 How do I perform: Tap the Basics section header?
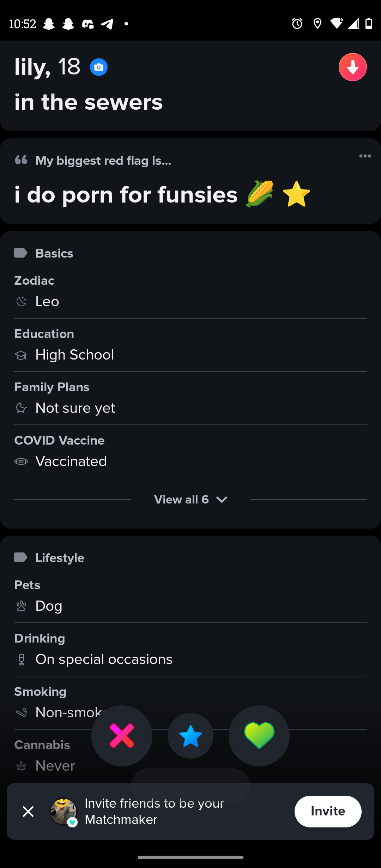54,253
